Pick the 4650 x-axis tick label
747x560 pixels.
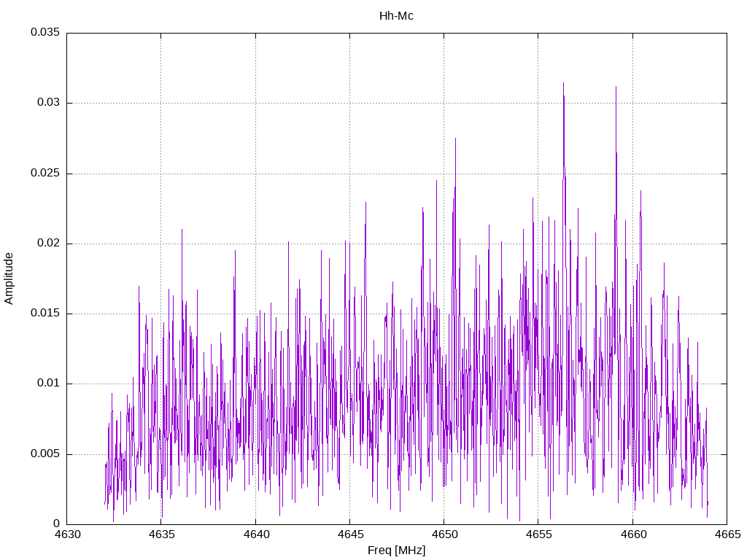444,534
